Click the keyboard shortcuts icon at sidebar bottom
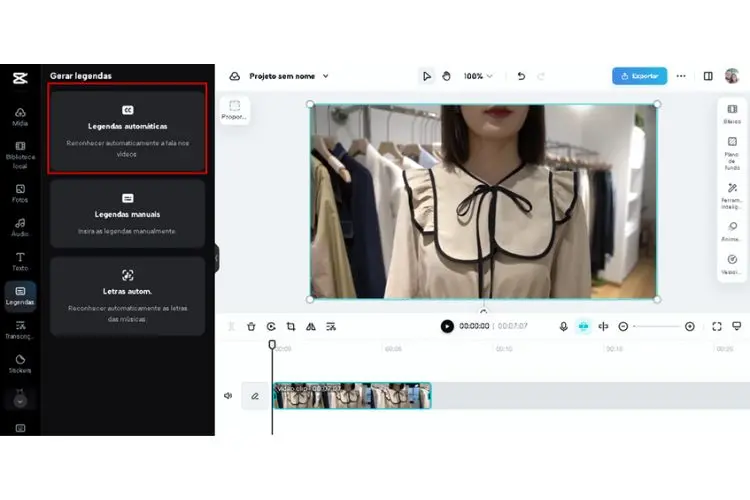 tap(20, 428)
